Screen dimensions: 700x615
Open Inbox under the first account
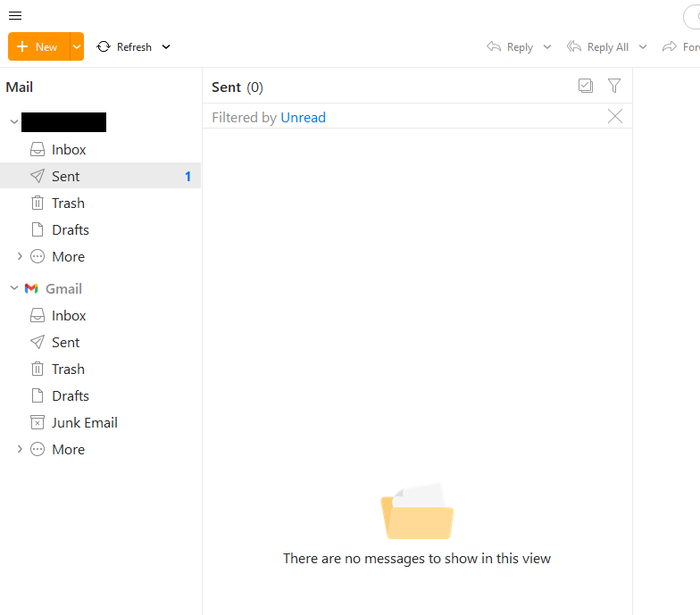[x=100, y=150]
